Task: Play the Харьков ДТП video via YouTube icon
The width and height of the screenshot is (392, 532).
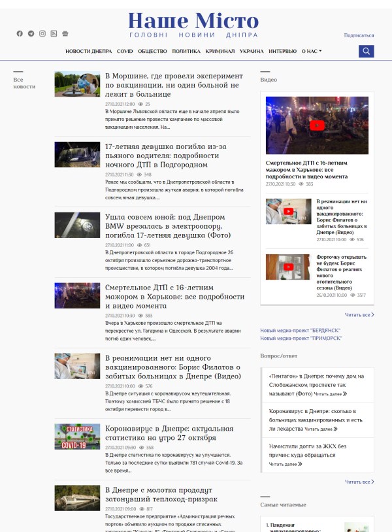Action: pos(317,125)
